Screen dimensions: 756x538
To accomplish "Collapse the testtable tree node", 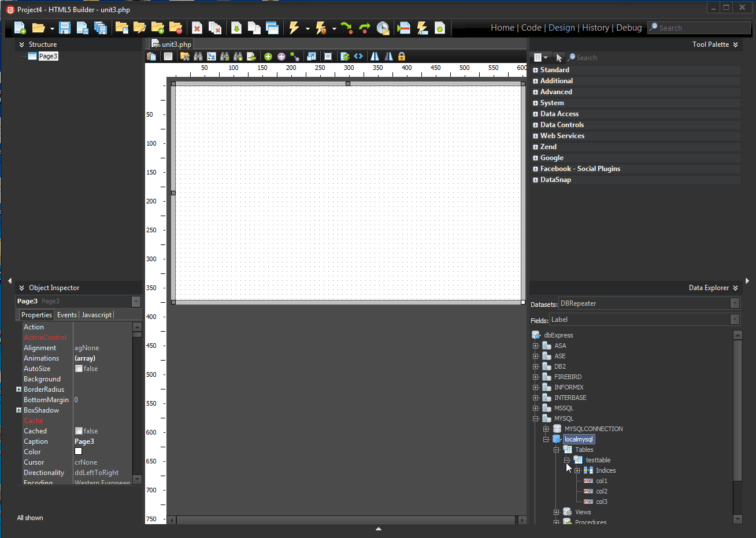I will coord(566,459).
